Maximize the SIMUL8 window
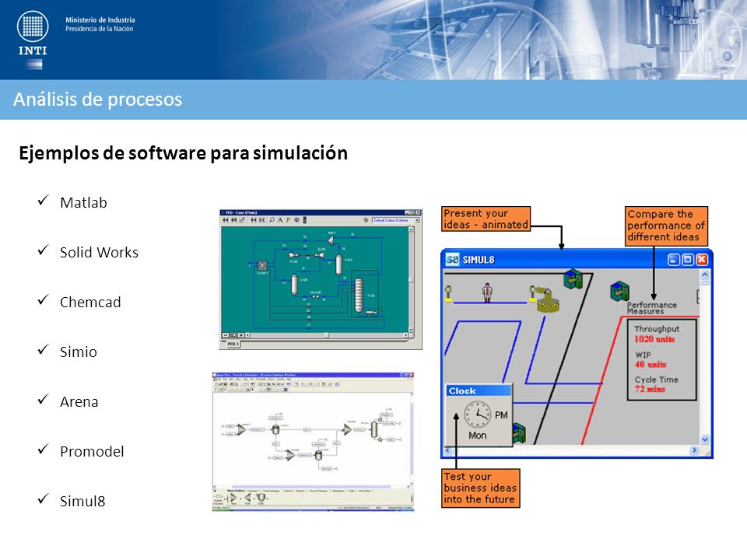Image resolution: width=747 pixels, height=560 pixels. [688, 260]
